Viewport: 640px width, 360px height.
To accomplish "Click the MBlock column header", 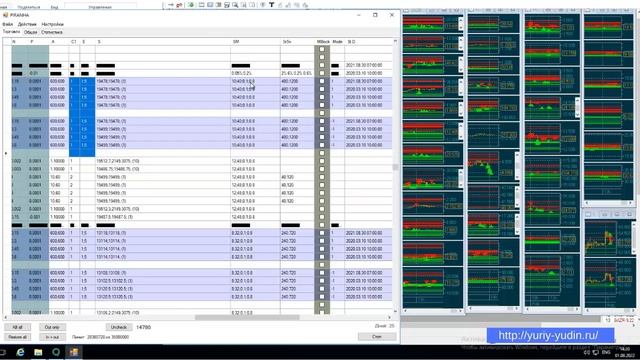I will tap(323, 42).
